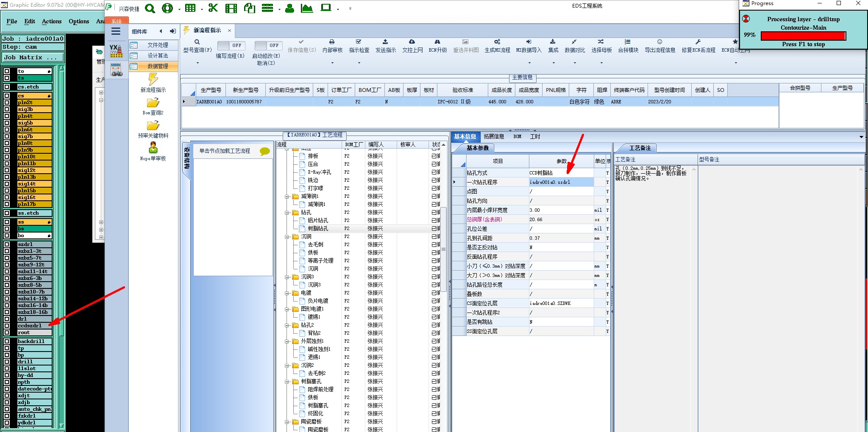
Task: Check the box beside layer ccdszdrl
Action: [x=7, y=326]
